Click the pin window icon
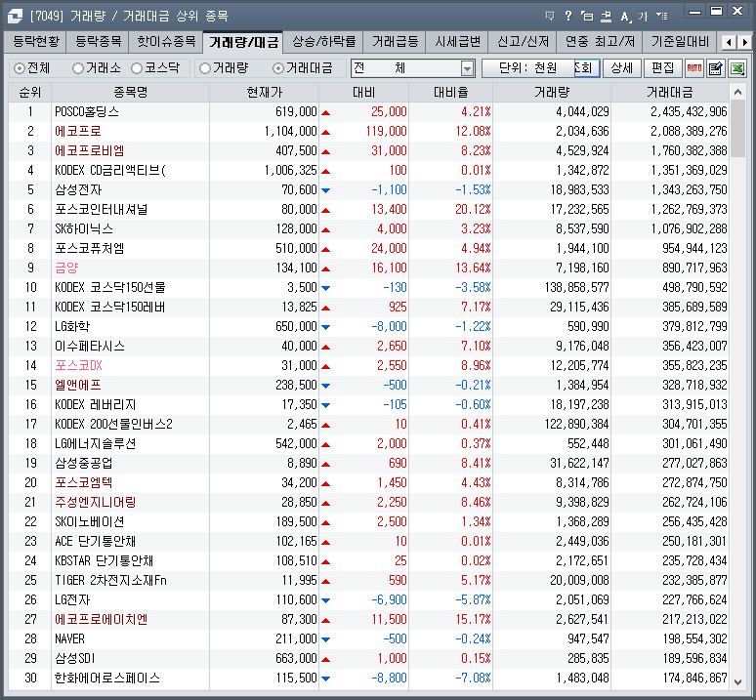Viewport: 756px width, 700px height. point(606,16)
